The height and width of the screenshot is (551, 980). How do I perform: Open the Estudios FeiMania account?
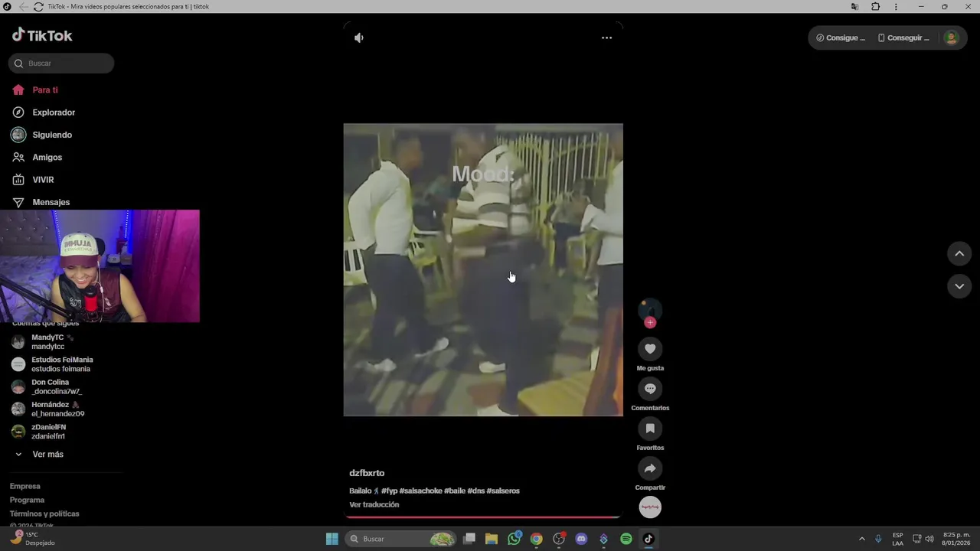pyautogui.click(x=52, y=364)
